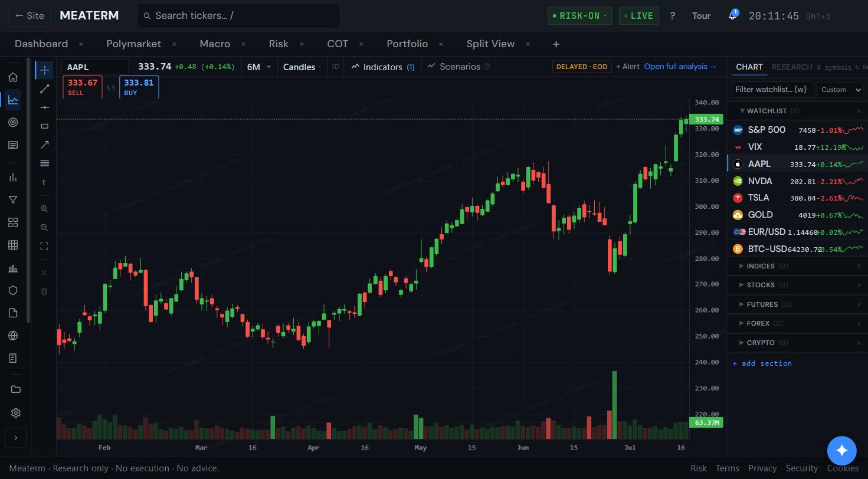Viewport: 868px width, 479px height.
Task: Open settings gear in sidebar
Action: click(15, 413)
